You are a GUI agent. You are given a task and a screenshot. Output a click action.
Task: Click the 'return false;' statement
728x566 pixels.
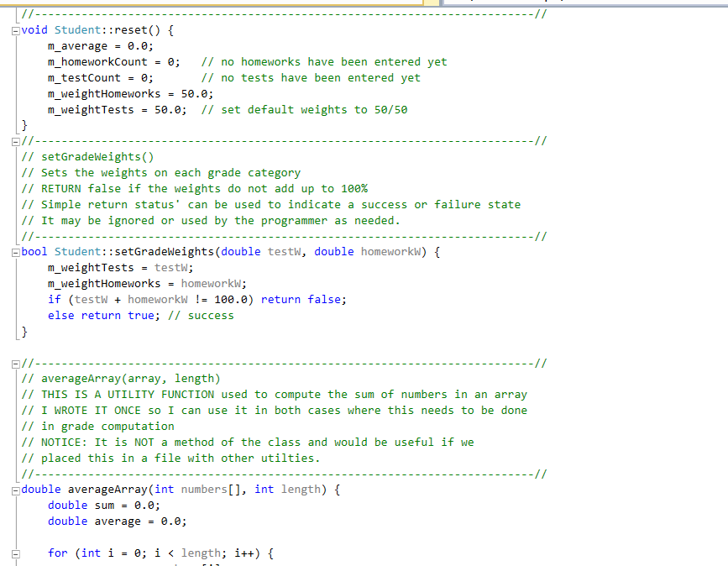pyautogui.click(x=304, y=300)
